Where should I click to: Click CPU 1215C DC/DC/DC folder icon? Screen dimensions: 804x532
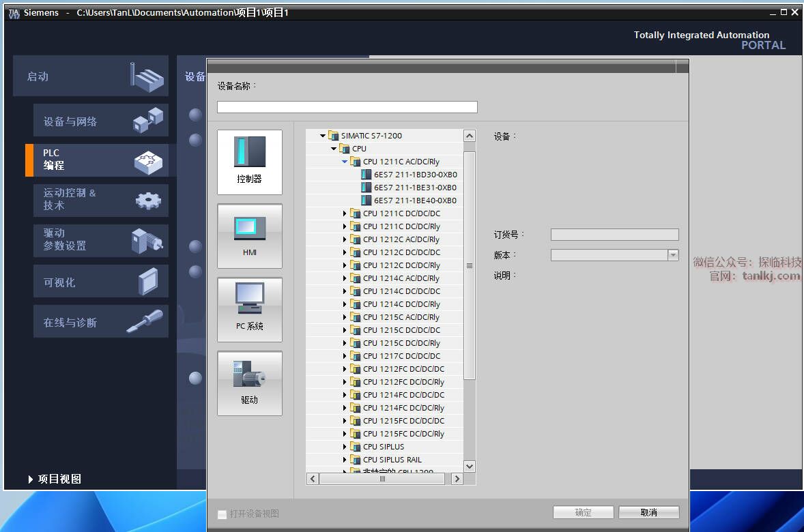(x=356, y=330)
